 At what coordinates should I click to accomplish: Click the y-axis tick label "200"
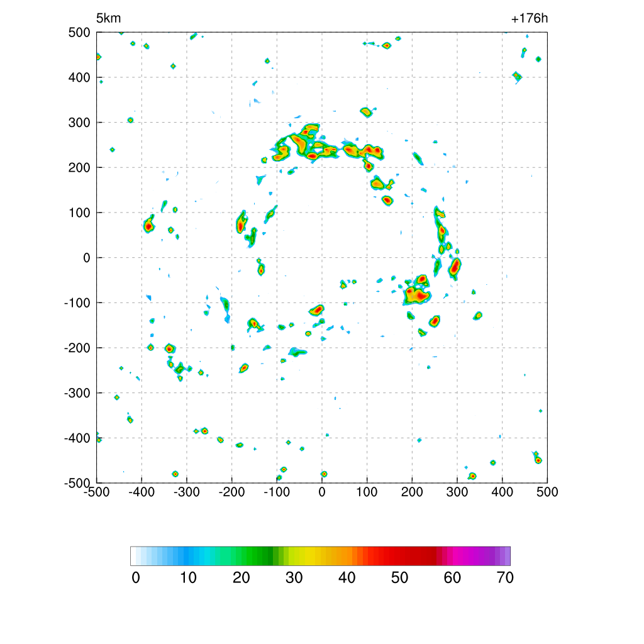point(79,168)
